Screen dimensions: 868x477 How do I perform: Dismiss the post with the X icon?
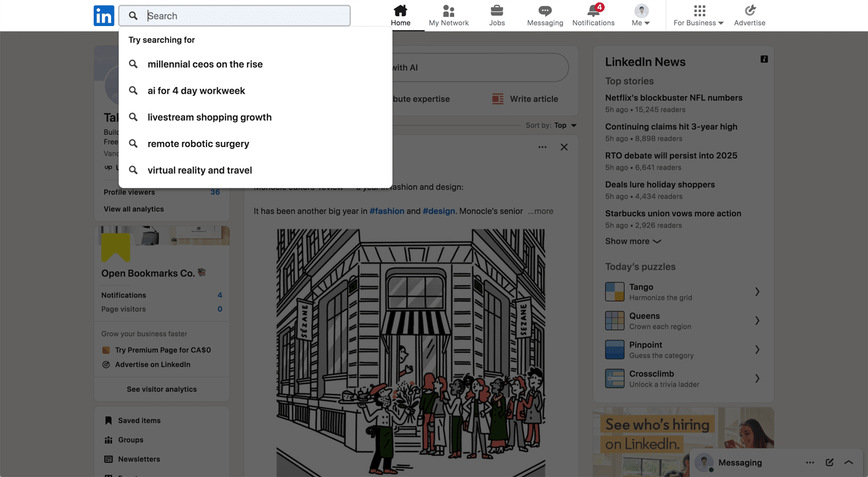[564, 147]
